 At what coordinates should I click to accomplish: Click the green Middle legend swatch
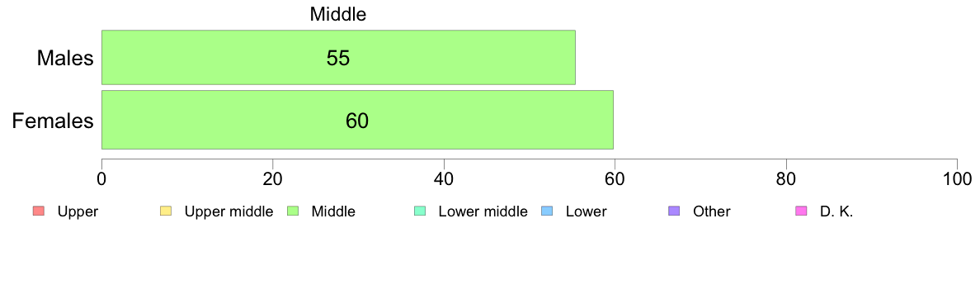[x=293, y=211]
